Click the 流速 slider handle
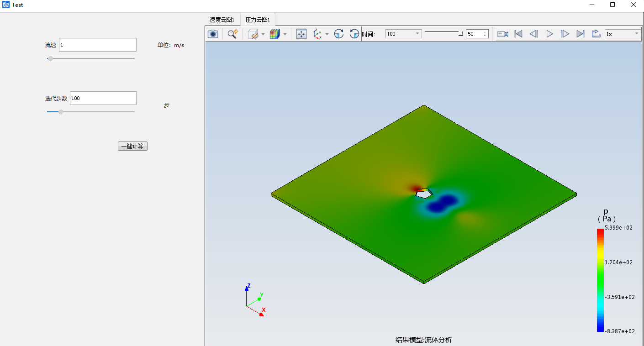Viewport: 644px width, 346px height. coord(50,58)
